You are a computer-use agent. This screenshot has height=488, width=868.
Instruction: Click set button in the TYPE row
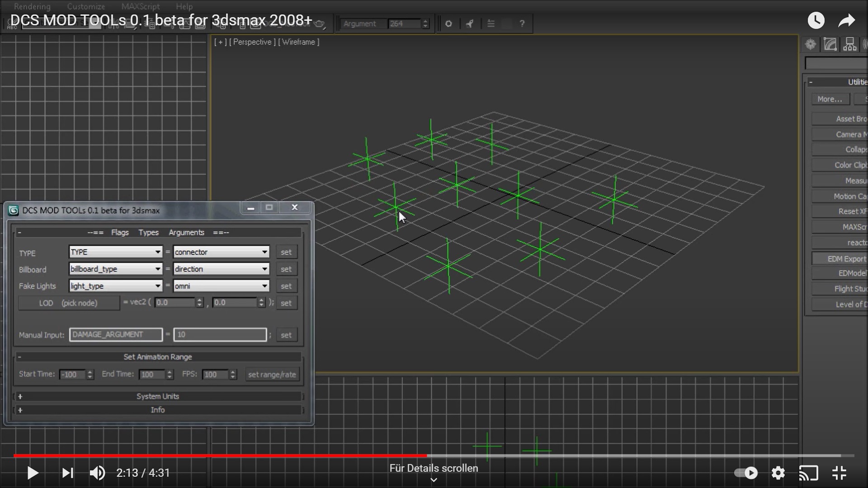pos(286,252)
